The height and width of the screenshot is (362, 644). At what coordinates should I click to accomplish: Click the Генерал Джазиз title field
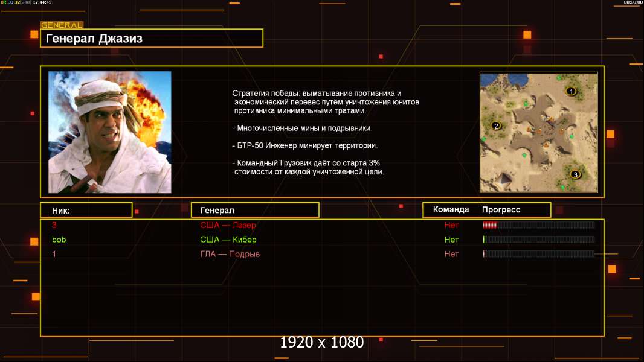[152, 38]
